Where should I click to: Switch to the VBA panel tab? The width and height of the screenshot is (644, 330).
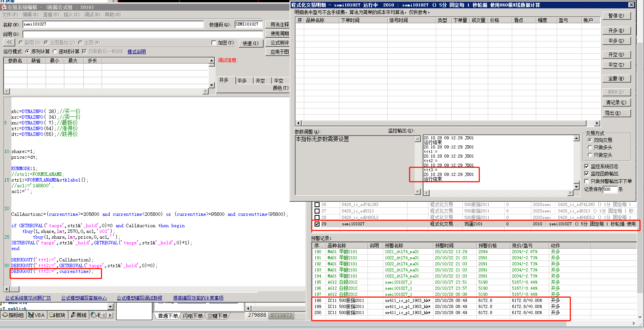click(x=37, y=315)
